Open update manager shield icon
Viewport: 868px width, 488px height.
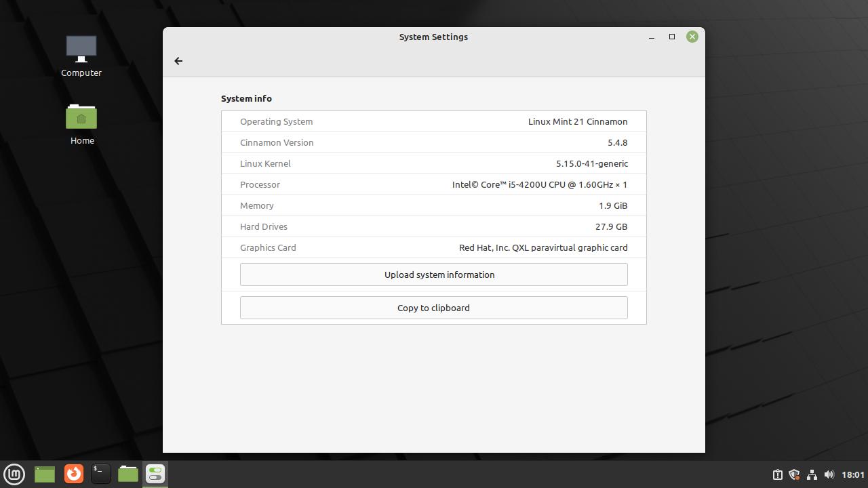tap(795, 474)
